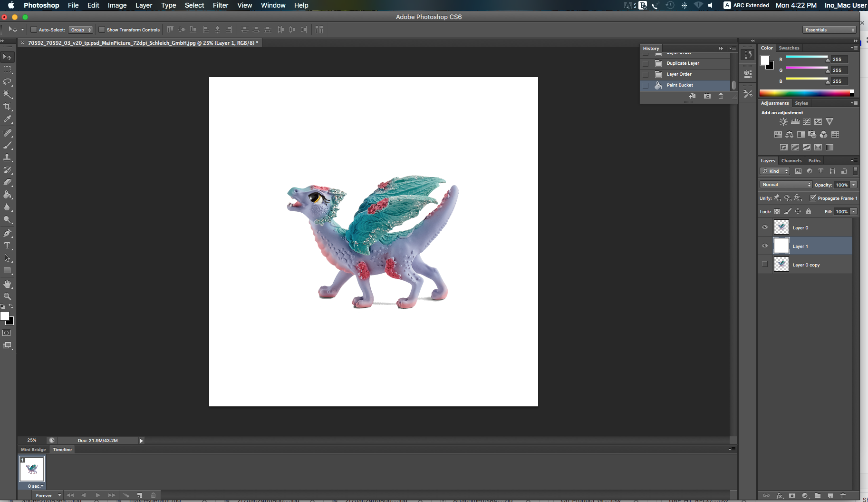Screen dimensions: 868x502
Task: Select the Lasso tool
Action: click(x=7, y=82)
